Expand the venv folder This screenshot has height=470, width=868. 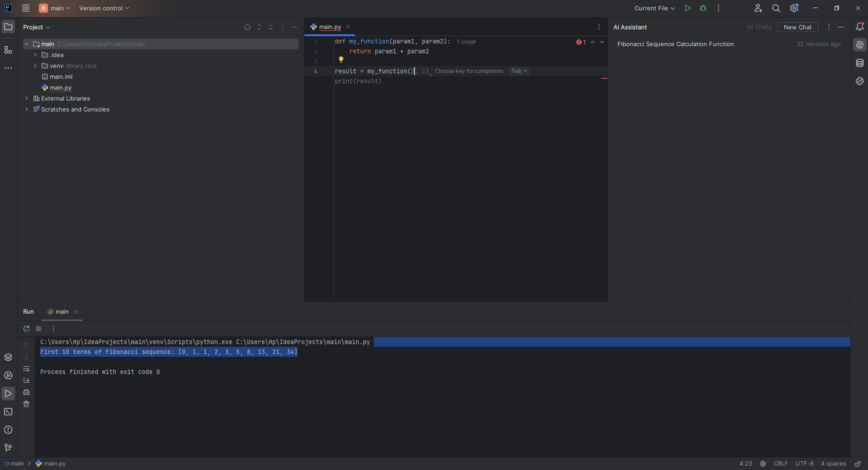coord(35,66)
